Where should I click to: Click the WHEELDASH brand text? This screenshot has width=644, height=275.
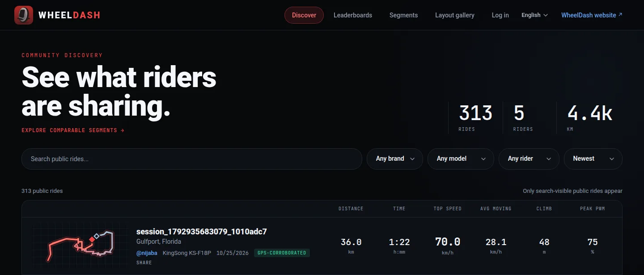(69, 15)
